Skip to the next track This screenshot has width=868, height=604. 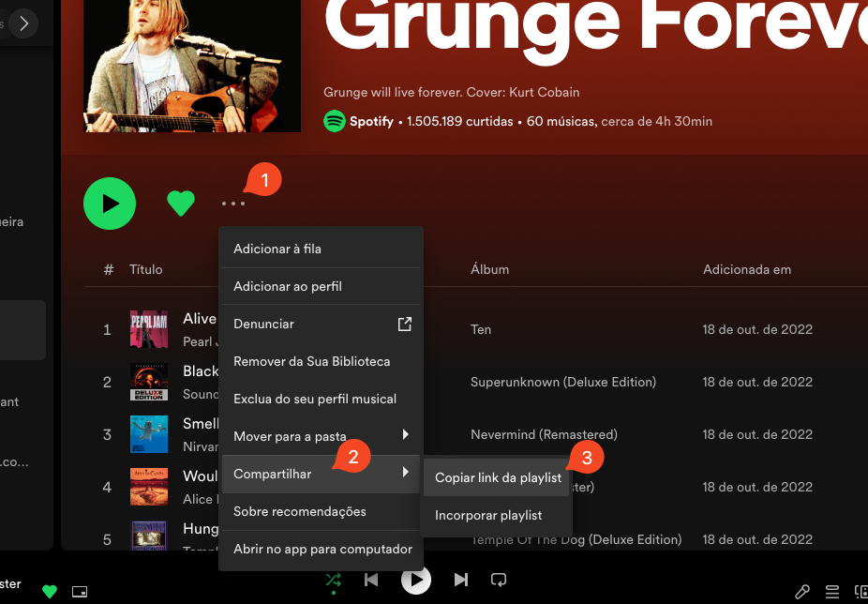point(460,580)
